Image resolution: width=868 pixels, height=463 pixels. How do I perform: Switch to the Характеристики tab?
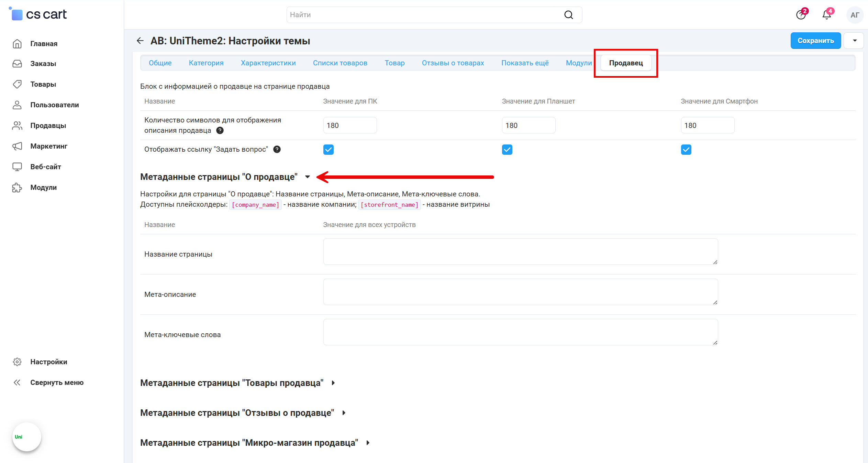click(268, 63)
